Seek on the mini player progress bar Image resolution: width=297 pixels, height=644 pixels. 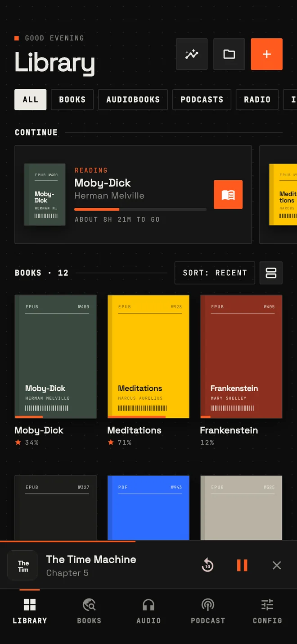148,541
